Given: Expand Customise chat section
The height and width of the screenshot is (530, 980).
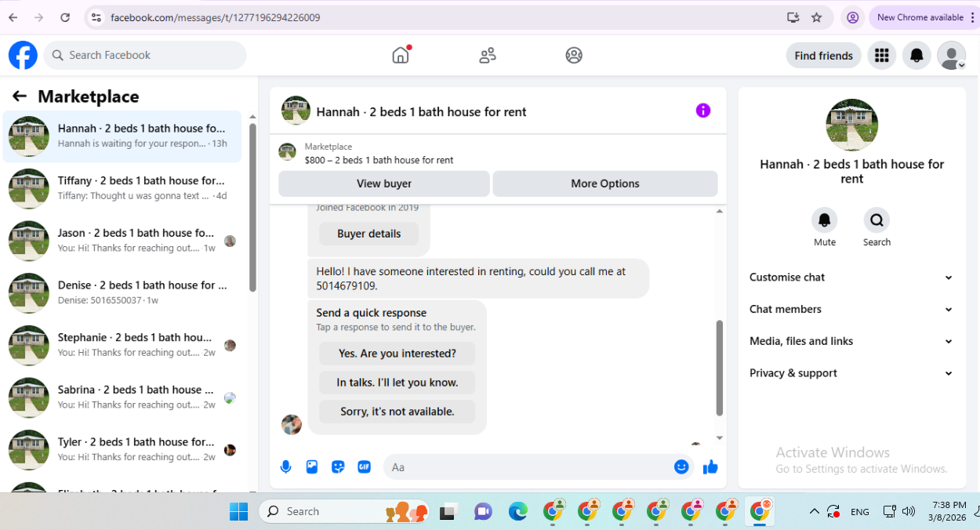Looking at the screenshot, I should tap(851, 278).
